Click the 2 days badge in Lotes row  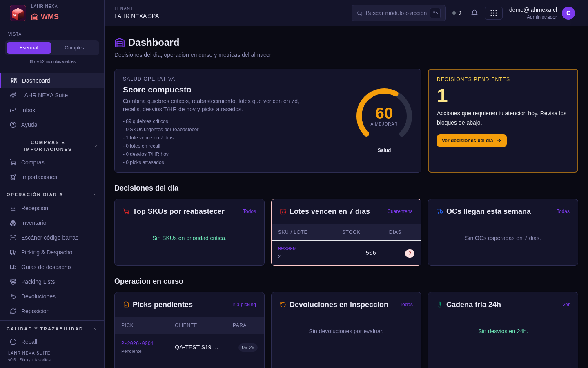pos(410,254)
